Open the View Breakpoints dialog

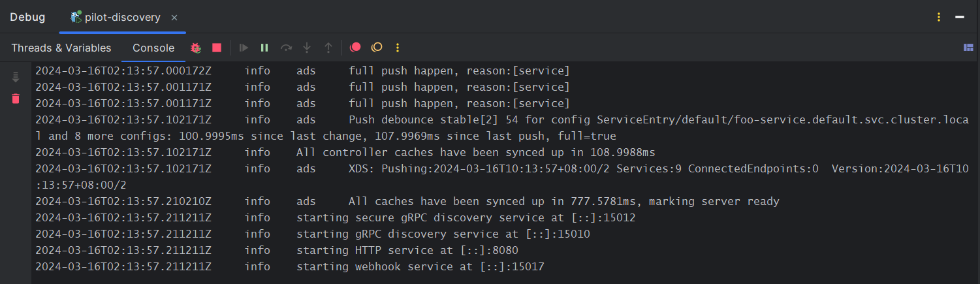click(355, 48)
